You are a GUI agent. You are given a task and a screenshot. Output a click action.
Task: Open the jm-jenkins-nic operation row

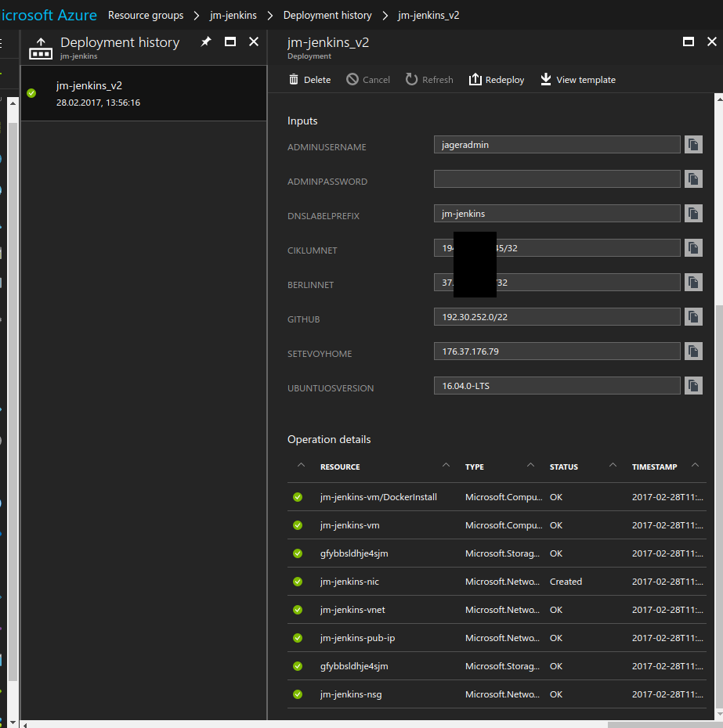[x=497, y=582]
